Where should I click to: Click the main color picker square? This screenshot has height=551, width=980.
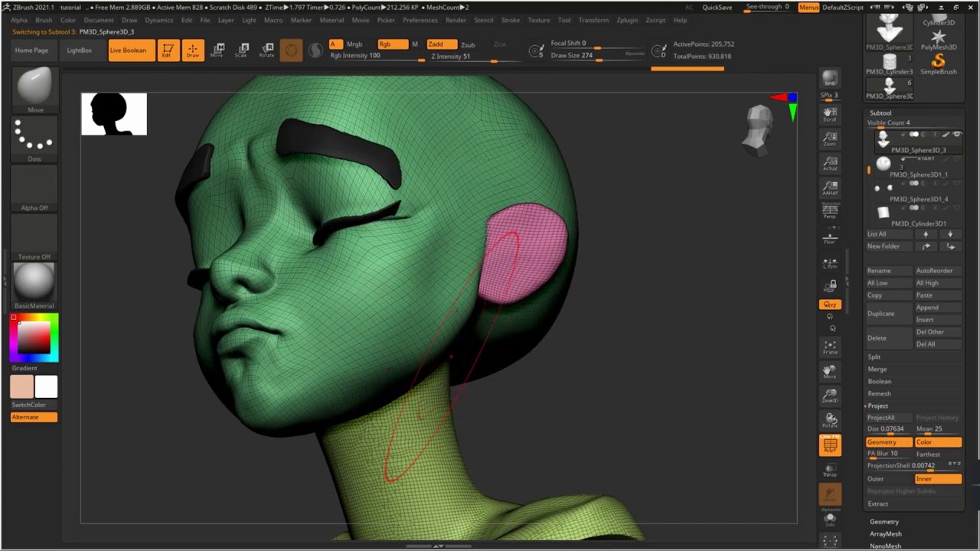click(x=34, y=337)
